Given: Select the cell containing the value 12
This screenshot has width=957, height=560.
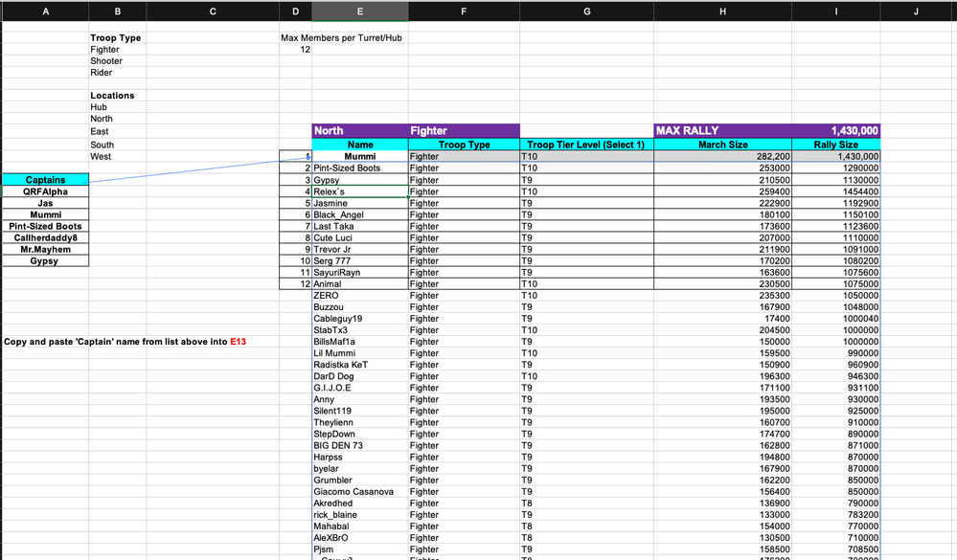Looking at the screenshot, I should (x=296, y=49).
